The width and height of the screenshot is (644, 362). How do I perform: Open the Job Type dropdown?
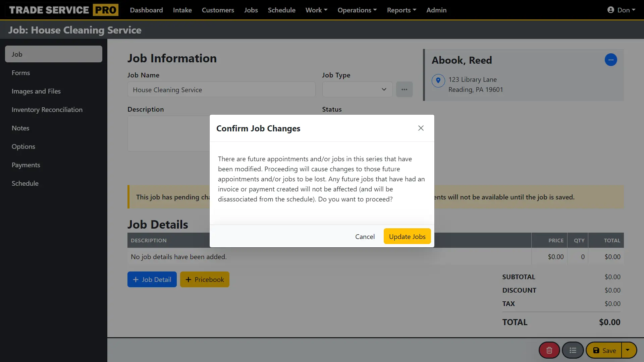[x=357, y=89]
